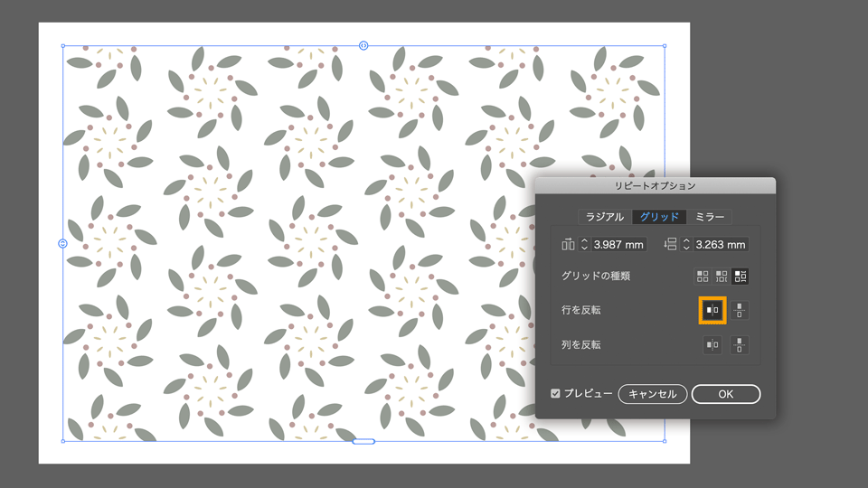Click the vertical spacing icon in the dialog

[x=670, y=244]
